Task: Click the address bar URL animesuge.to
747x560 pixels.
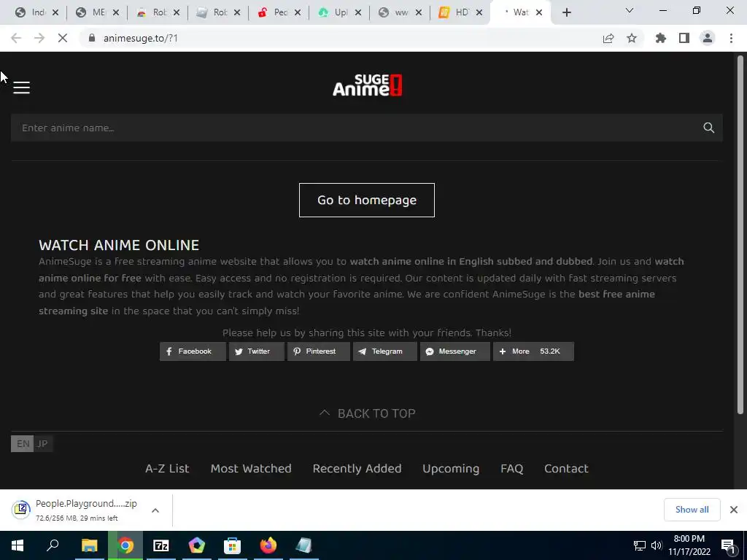Action: pyautogui.click(x=141, y=38)
